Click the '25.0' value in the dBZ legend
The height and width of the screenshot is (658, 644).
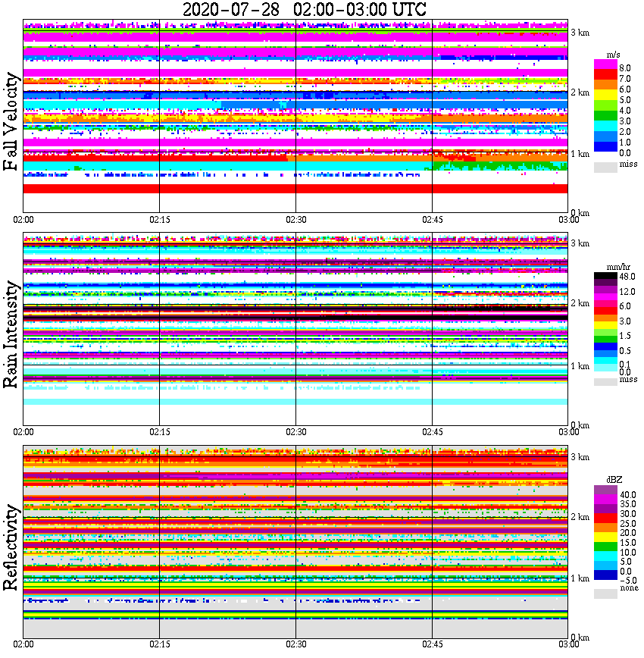pos(627,524)
